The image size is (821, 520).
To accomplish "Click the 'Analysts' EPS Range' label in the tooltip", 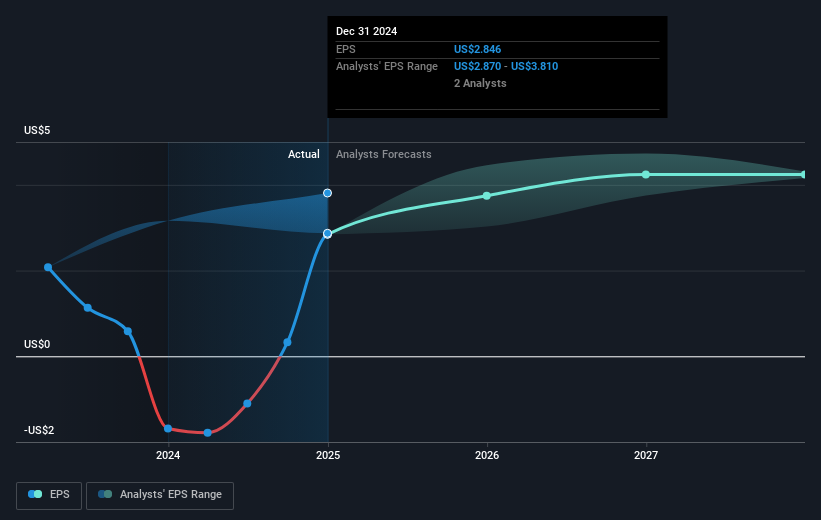I will pos(387,66).
